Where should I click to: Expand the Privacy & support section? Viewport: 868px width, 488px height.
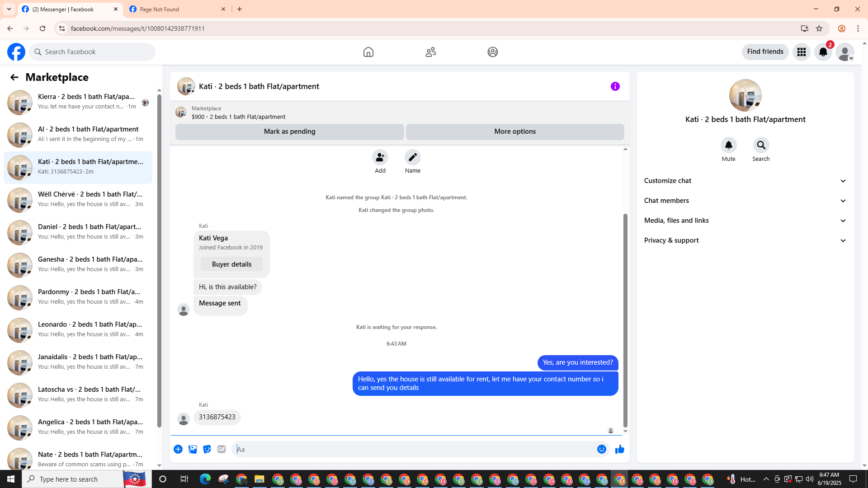(745, 240)
